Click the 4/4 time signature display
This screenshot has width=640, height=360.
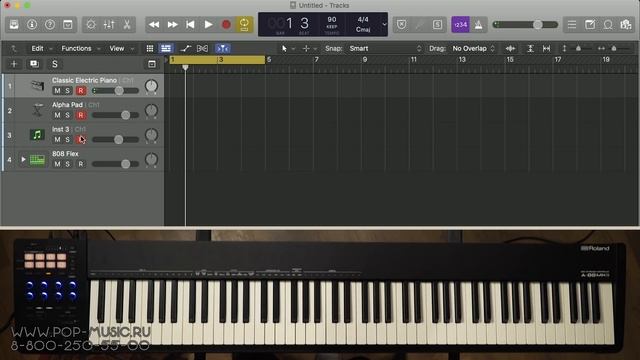tap(363, 19)
